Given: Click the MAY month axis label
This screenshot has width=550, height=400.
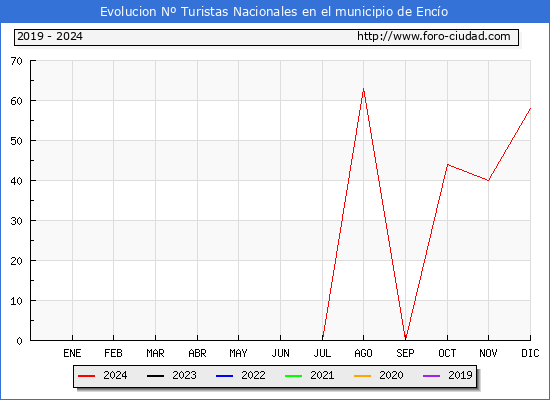Looking at the screenshot, I should point(239,353).
